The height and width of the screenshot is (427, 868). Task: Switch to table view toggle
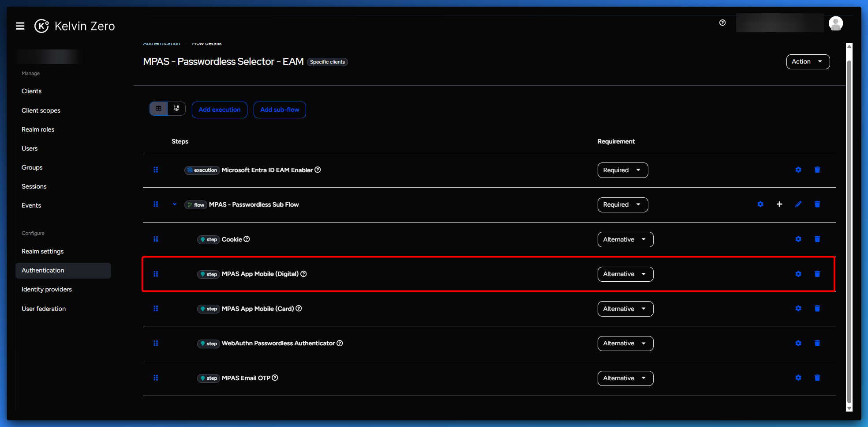[159, 109]
